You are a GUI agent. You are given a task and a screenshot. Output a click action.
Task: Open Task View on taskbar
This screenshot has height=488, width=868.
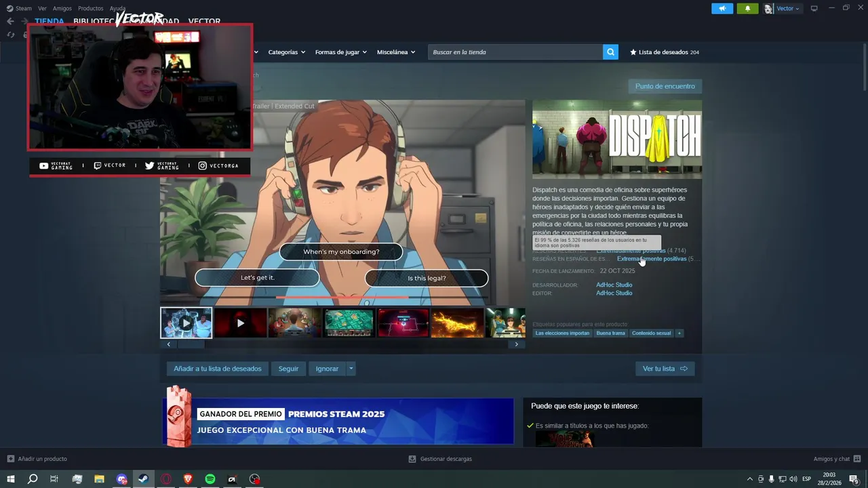54,479
